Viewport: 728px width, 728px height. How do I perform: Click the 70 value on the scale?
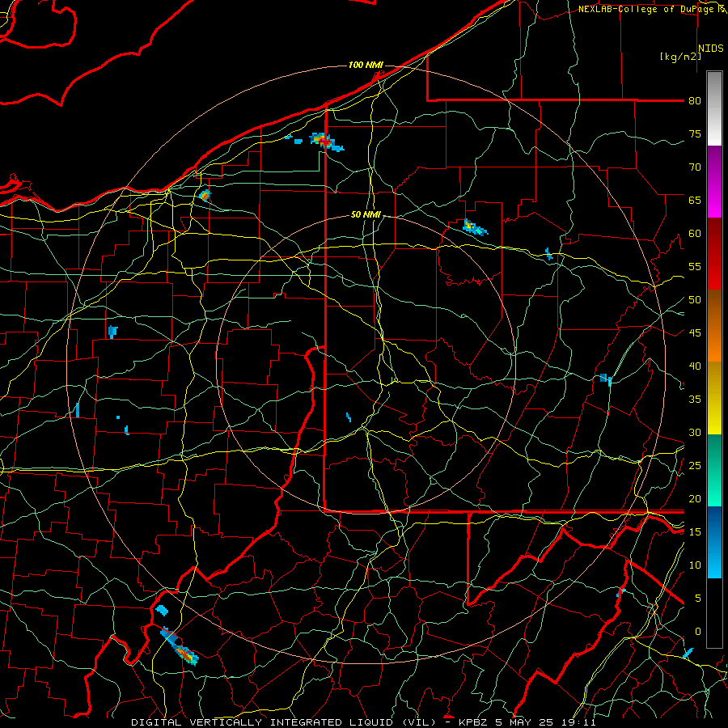[x=695, y=167]
